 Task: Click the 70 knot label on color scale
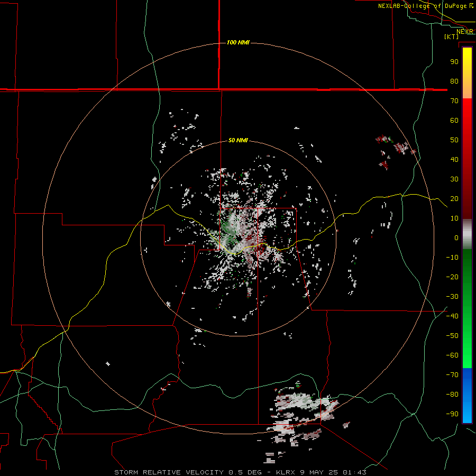454,101
